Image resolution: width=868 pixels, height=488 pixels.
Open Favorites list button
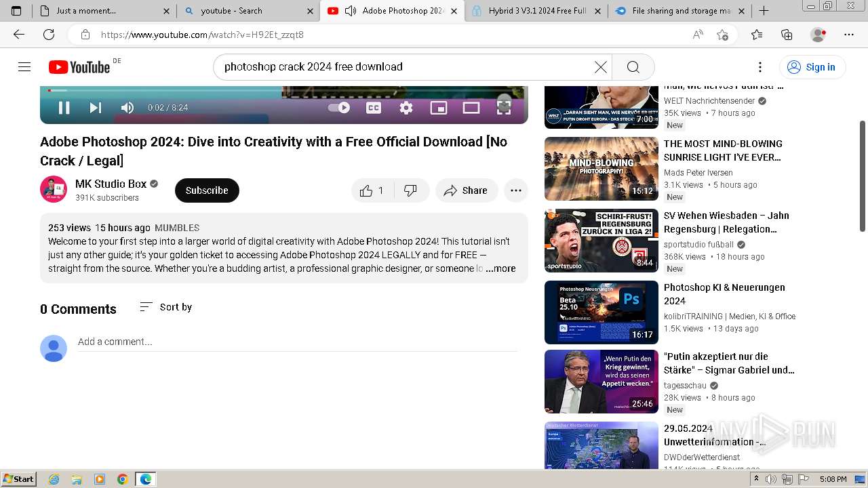point(757,35)
